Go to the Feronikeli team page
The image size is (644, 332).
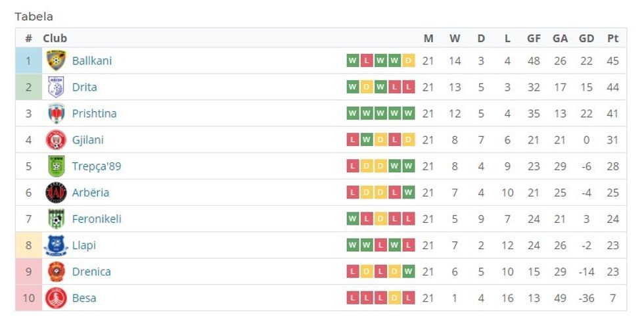[x=97, y=218]
